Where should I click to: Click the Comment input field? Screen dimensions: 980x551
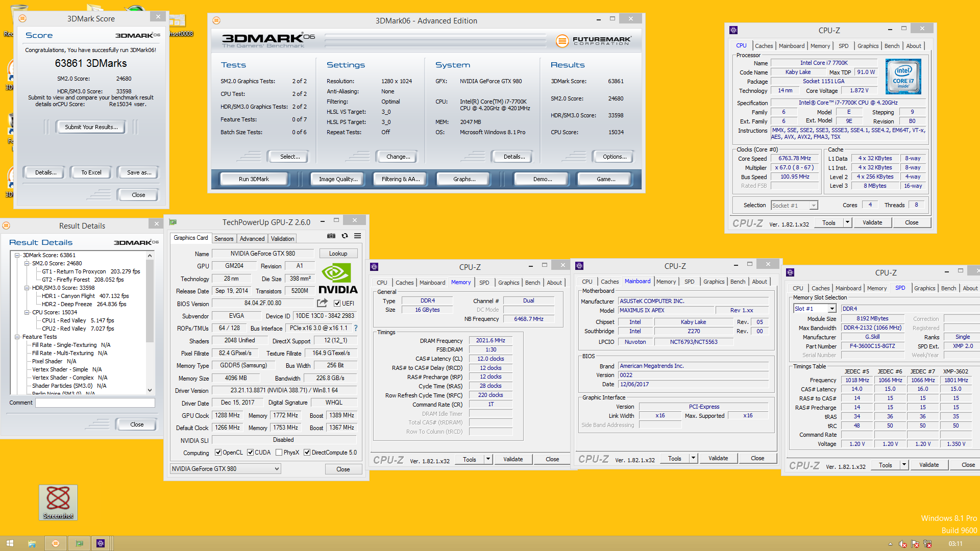[95, 403]
